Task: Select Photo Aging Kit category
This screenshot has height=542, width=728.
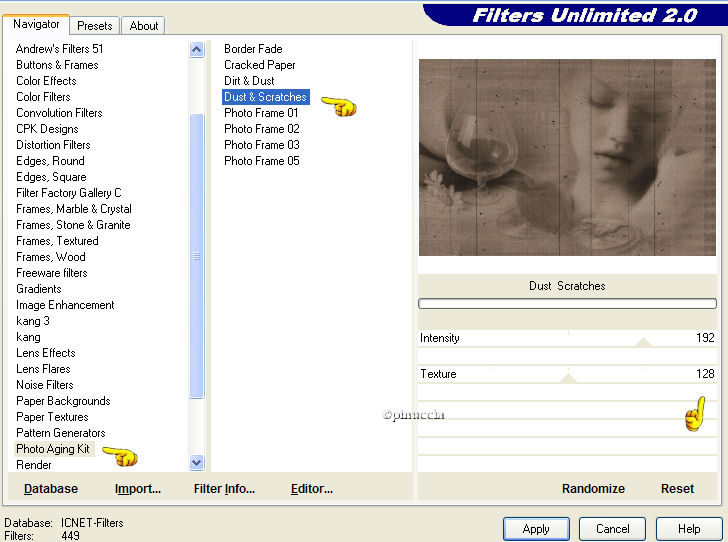Action: click(x=53, y=449)
